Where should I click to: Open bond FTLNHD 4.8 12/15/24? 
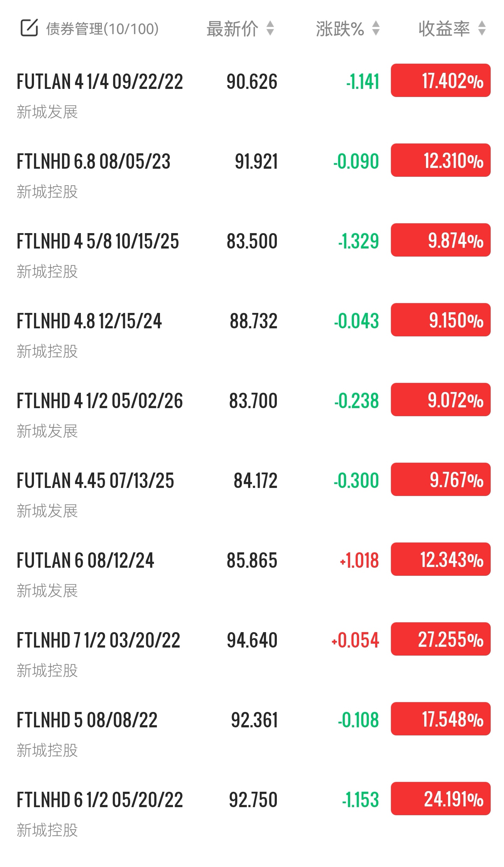(x=89, y=321)
